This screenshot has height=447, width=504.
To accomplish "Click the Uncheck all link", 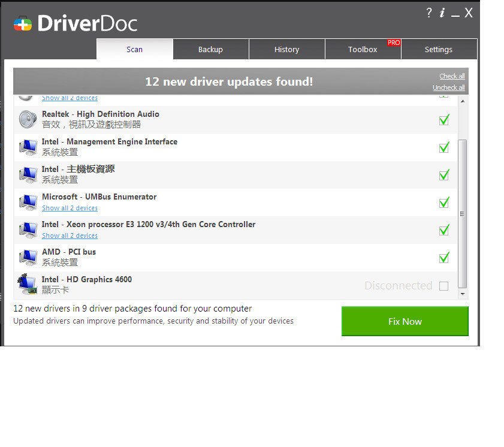I will pyautogui.click(x=449, y=87).
